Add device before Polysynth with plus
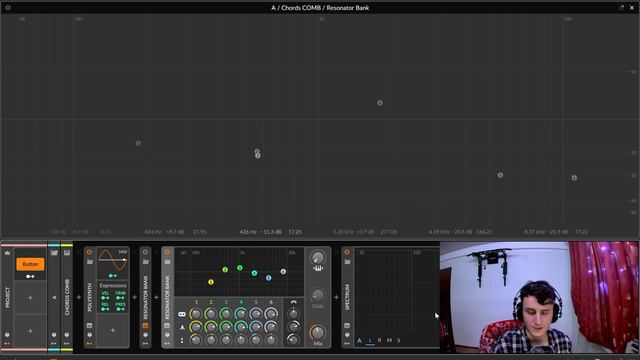 point(79,298)
